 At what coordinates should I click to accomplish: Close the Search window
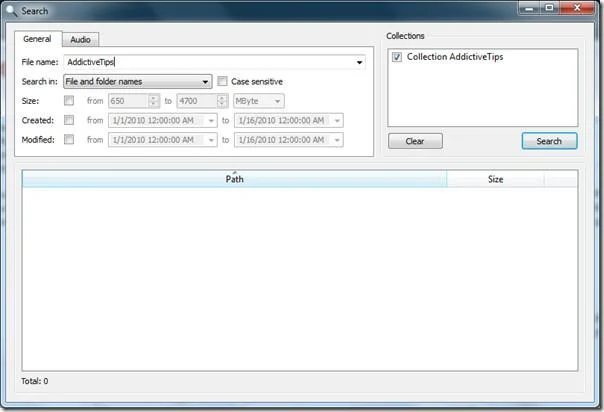[577, 8]
